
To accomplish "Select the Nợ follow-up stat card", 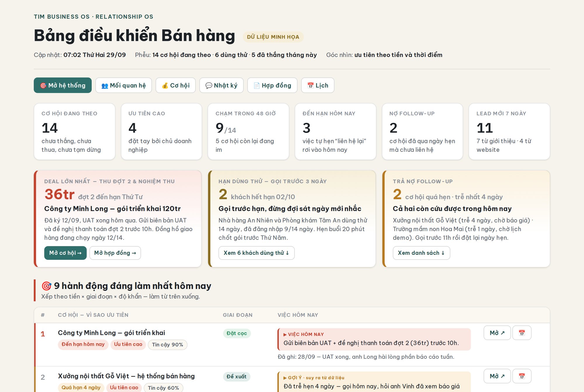I will point(422,131).
